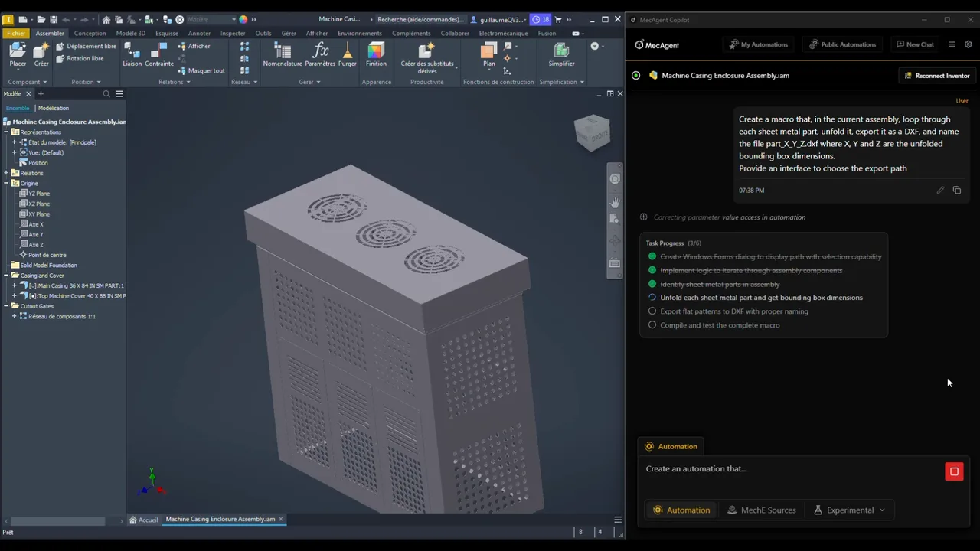Screen dimensions: 980x551
Task: Select the Contrainte relation tool
Action: (159, 54)
